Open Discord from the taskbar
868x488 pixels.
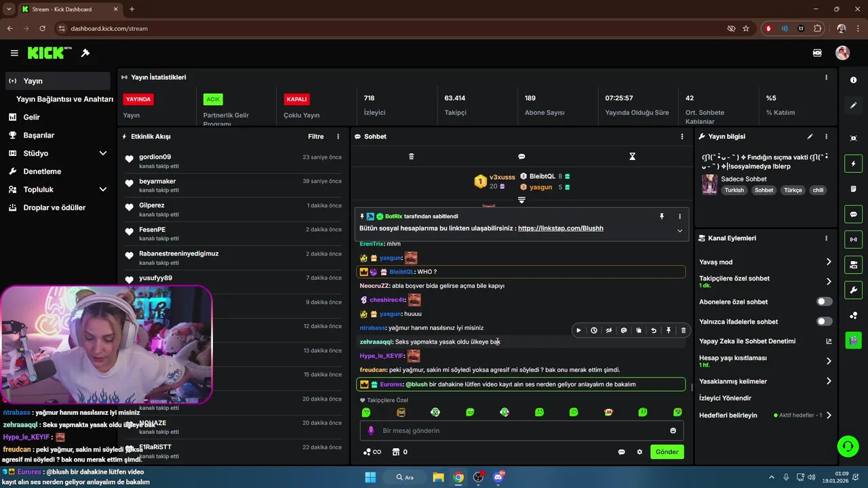click(x=498, y=476)
